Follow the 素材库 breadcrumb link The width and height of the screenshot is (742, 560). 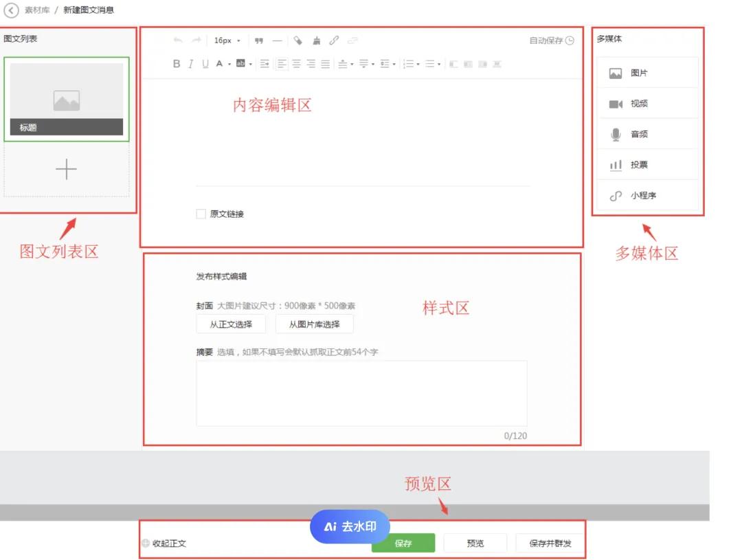tap(37, 10)
